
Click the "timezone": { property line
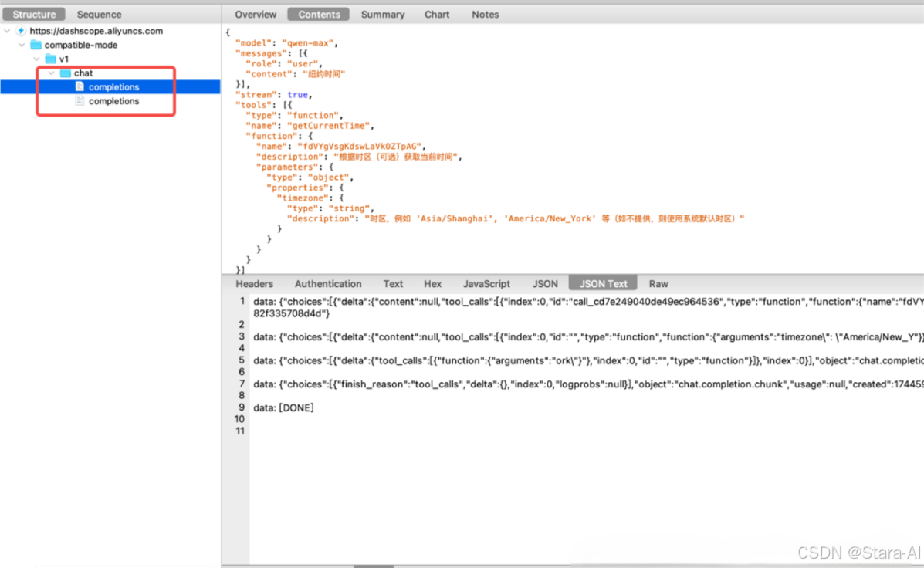tap(310, 198)
